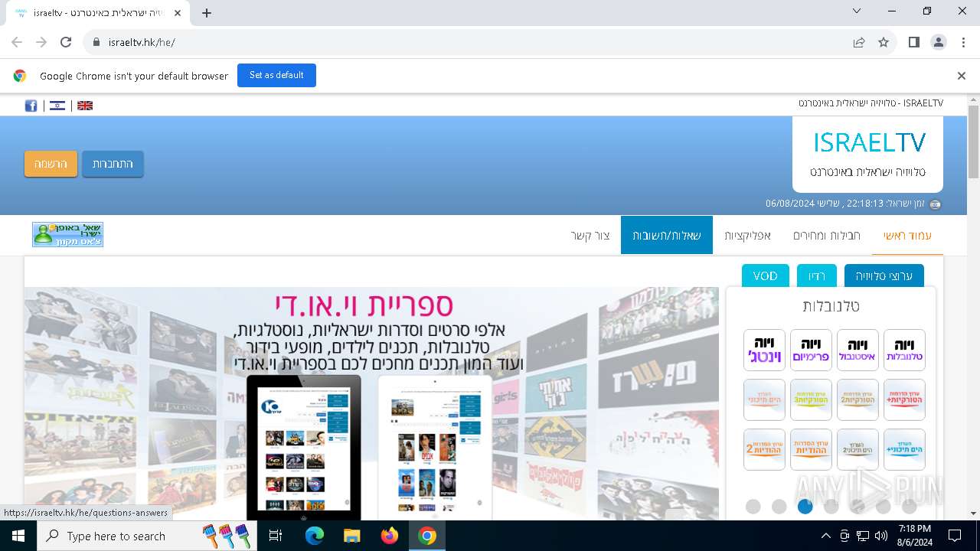
Task: Launch Firefox from taskbar
Action: [390, 536]
